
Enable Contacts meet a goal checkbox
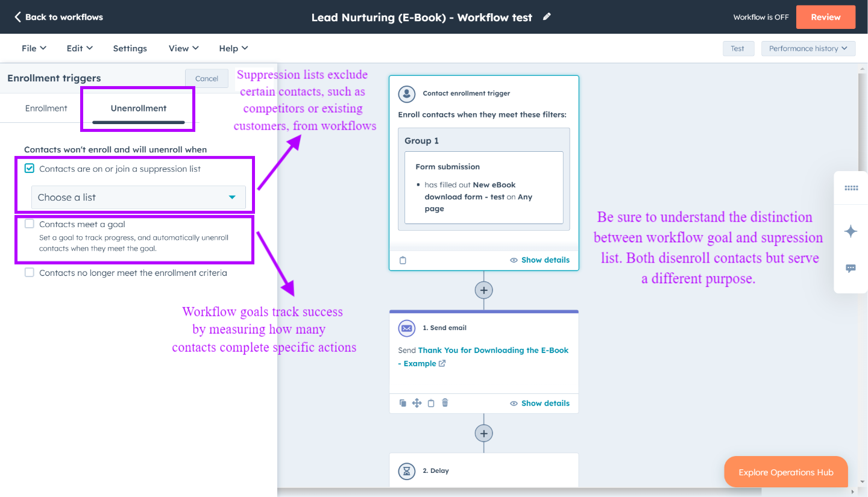pyautogui.click(x=30, y=224)
